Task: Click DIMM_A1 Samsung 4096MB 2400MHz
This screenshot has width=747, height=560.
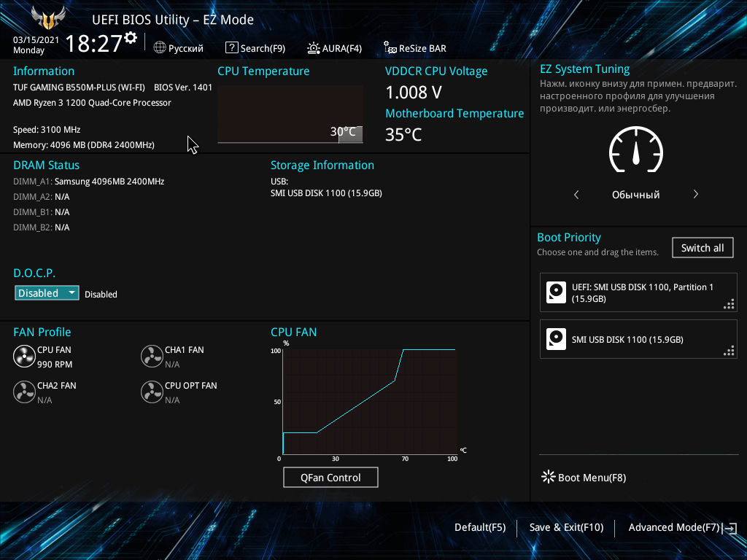Action: [88, 182]
